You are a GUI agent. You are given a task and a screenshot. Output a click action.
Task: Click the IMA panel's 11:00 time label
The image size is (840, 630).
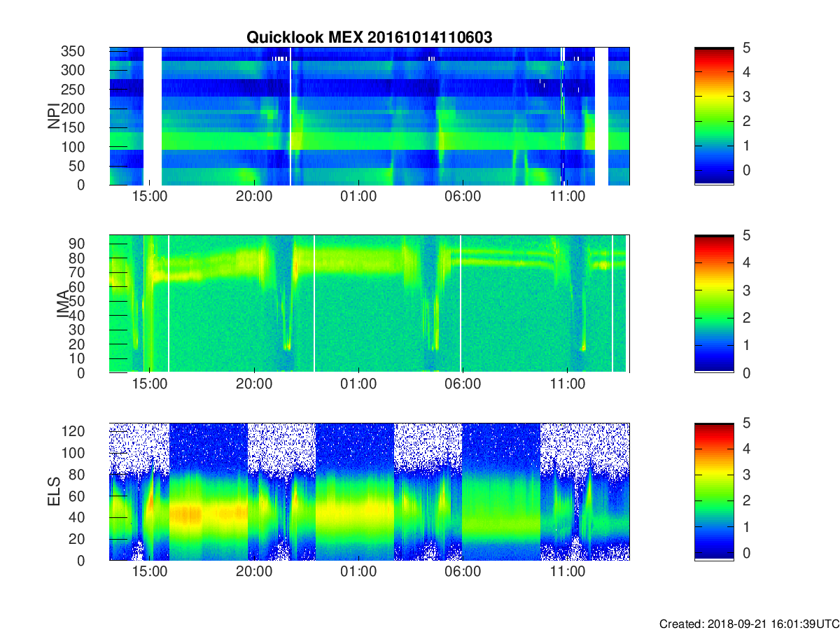pos(568,384)
